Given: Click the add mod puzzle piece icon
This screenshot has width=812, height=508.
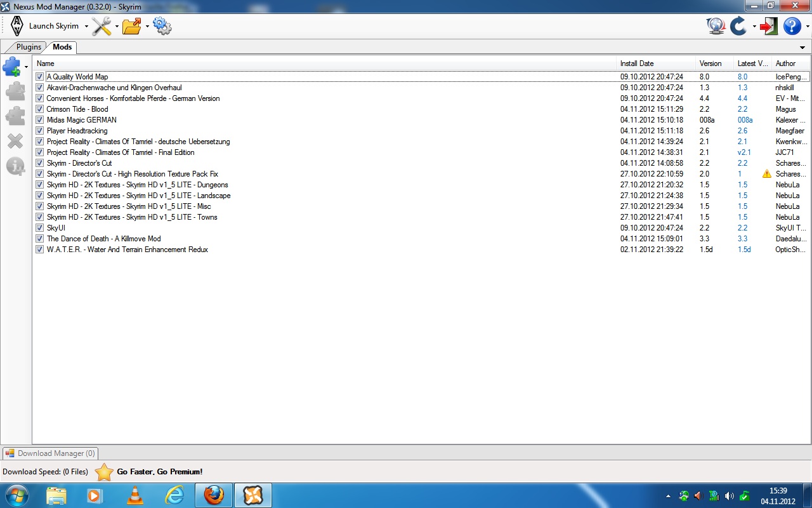Looking at the screenshot, I should click(x=13, y=67).
